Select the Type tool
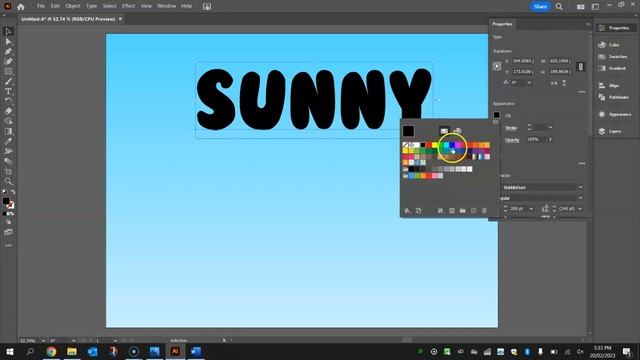This screenshot has width=640, height=360. coord(8,91)
